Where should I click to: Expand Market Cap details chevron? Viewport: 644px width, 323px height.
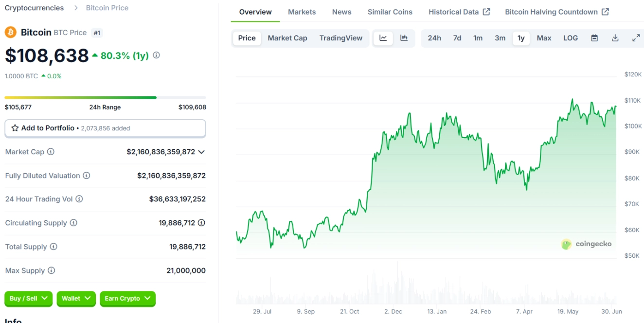201,152
